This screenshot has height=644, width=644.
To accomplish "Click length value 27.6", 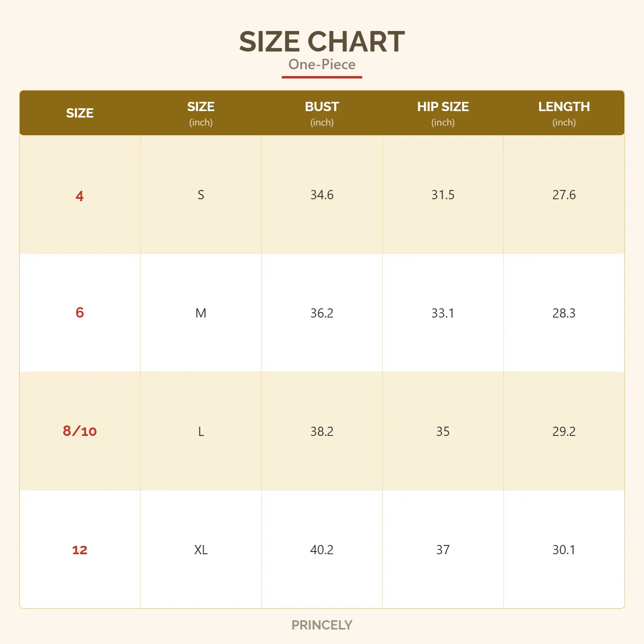I will pyautogui.click(x=563, y=195).
